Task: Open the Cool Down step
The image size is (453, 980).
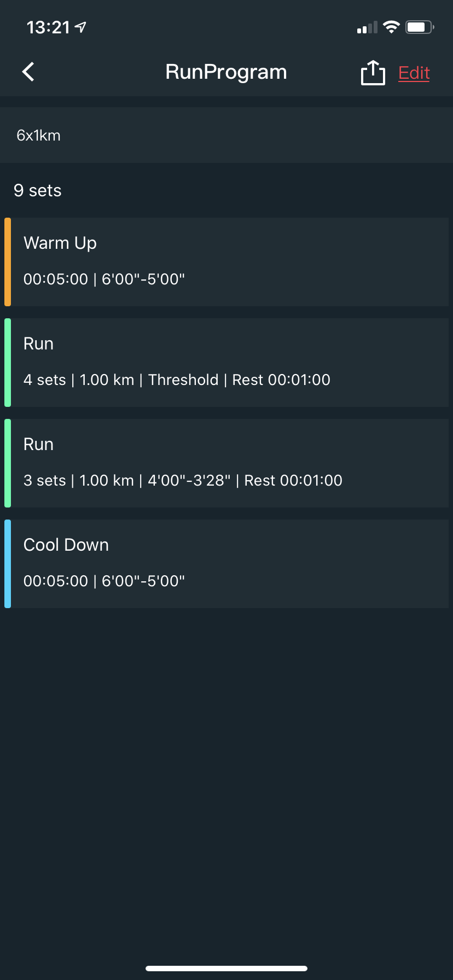Action: pyautogui.click(x=230, y=563)
